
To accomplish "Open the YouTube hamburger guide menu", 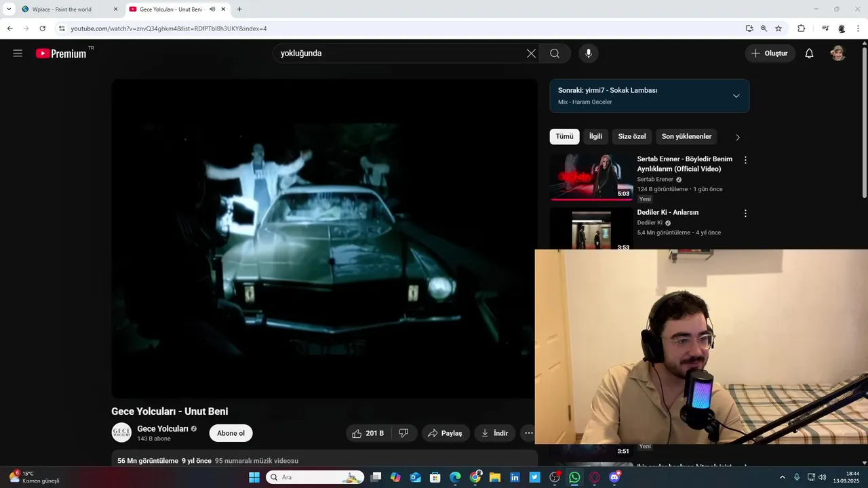I will point(18,54).
